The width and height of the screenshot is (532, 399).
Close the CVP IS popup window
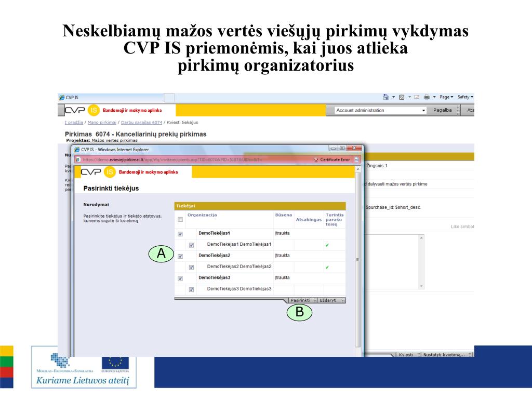click(x=354, y=148)
